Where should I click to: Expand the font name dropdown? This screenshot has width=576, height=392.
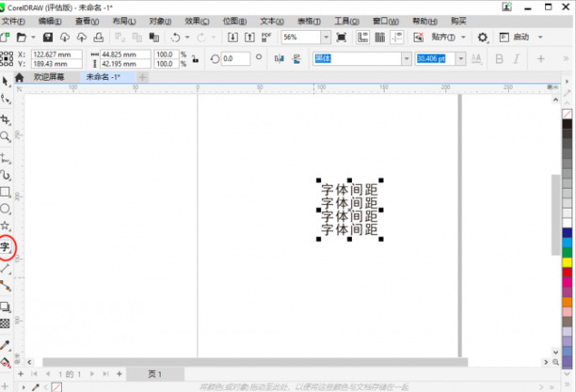(407, 58)
